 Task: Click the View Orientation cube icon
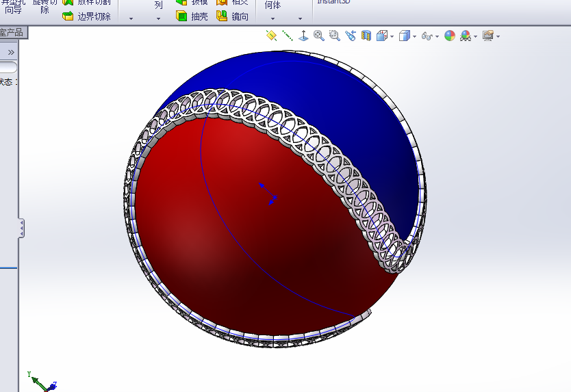click(x=381, y=36)
